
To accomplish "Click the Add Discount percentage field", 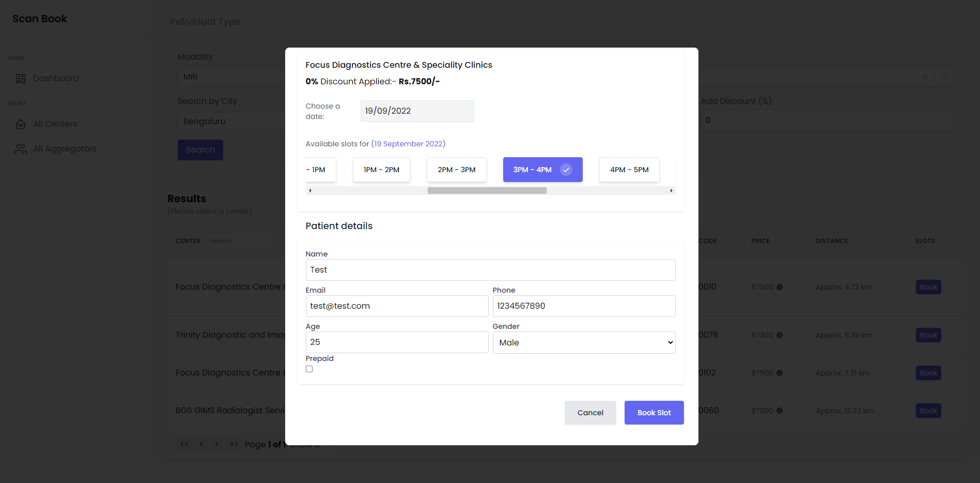I will (x=827, y=120).
